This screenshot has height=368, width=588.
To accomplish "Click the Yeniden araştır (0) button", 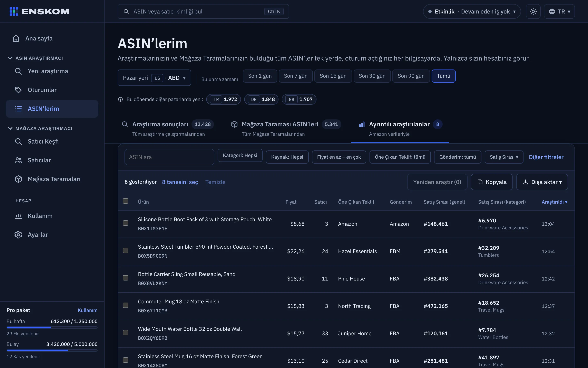I will click(437, 182).
